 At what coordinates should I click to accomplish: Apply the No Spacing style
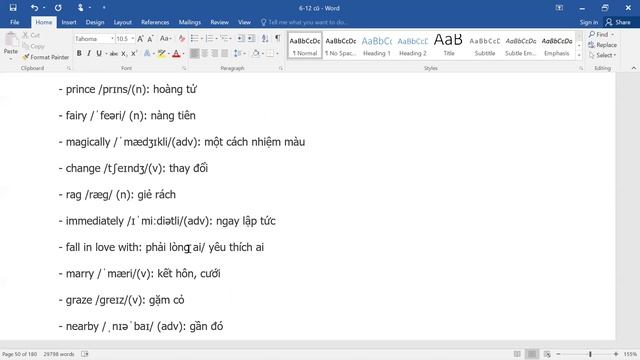point(341,46)
